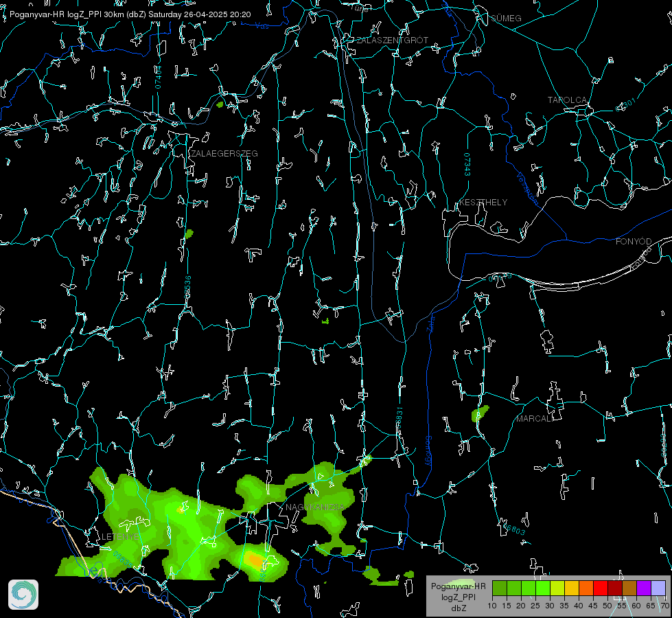
Task: Click the KESZTHELY town label
Action: coord(483,203)
